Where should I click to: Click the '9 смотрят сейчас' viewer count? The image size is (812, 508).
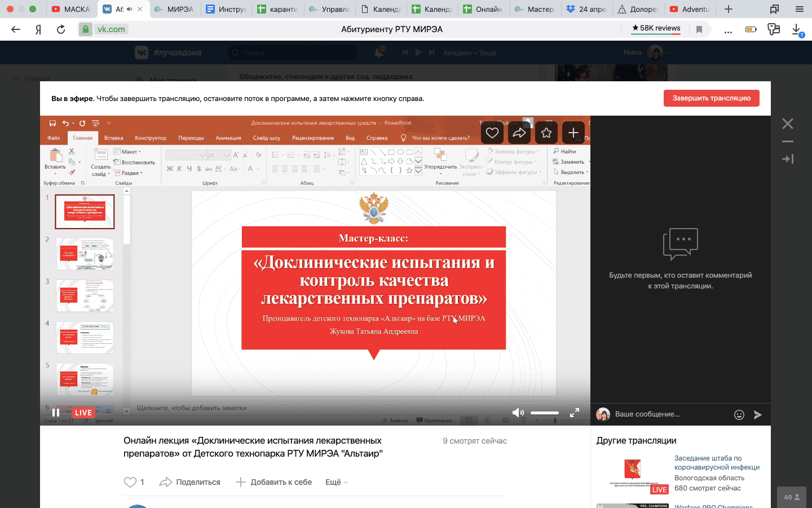pos(475,441)
